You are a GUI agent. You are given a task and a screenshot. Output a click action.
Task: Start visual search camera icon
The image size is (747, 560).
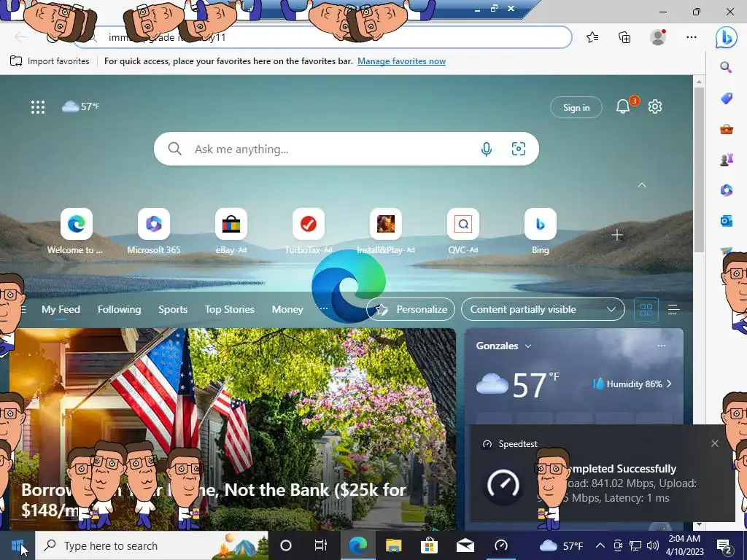(519, 149)
